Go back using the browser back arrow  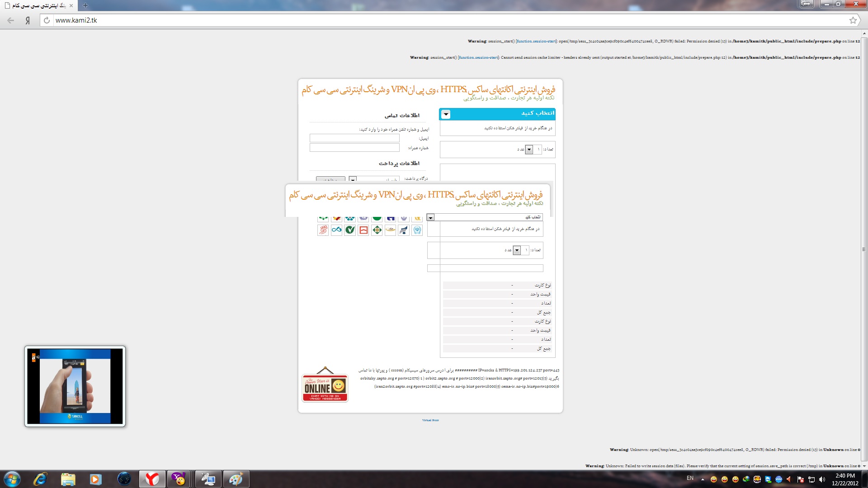tap(11, 20)
